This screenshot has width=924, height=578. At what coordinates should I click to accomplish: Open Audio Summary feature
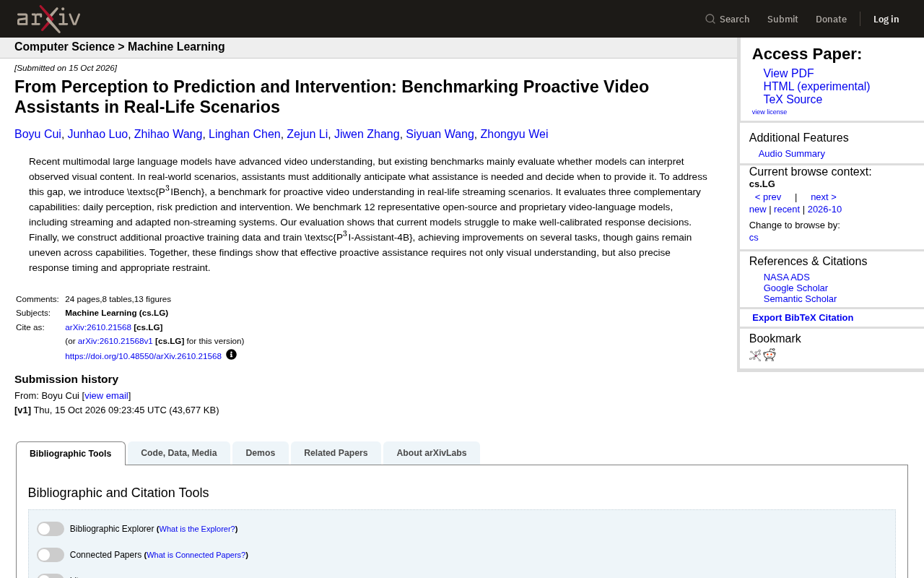pyautogui.click(x=791, y=154)
